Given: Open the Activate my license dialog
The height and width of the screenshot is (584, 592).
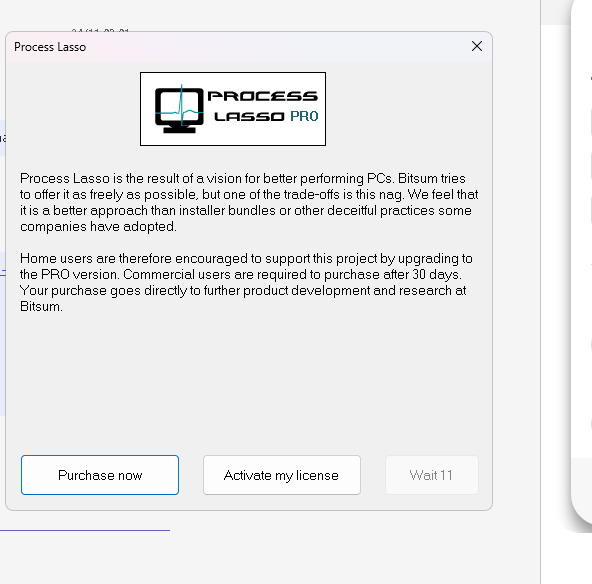Looking at the screenshot, I should (282, 475).
